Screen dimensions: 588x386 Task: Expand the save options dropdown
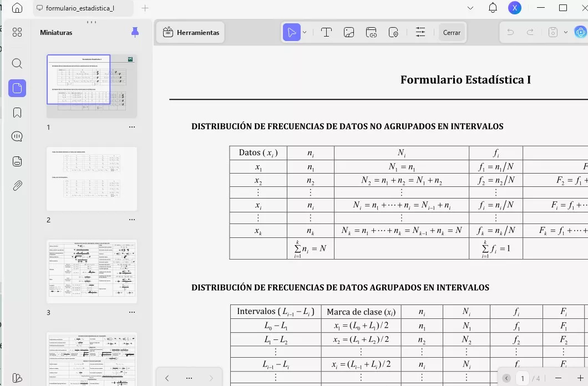pos(565,33)
